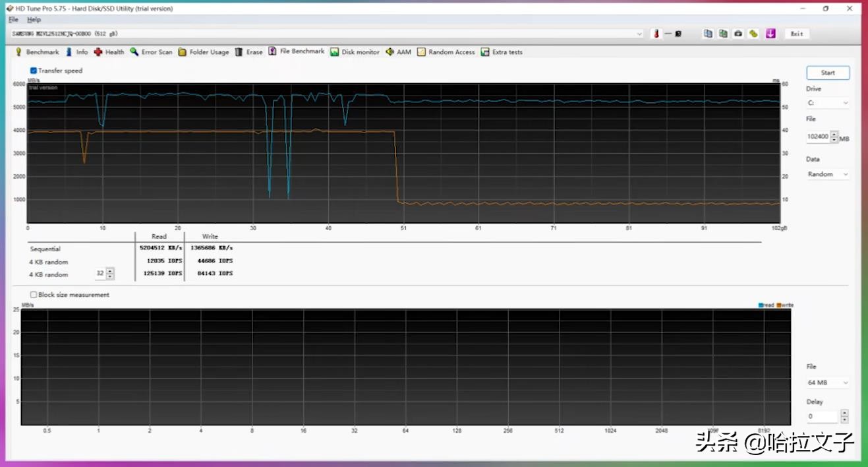Click the file size 102400 input field
The height and width of the screenshot is (467, 868).
[817, 137]
